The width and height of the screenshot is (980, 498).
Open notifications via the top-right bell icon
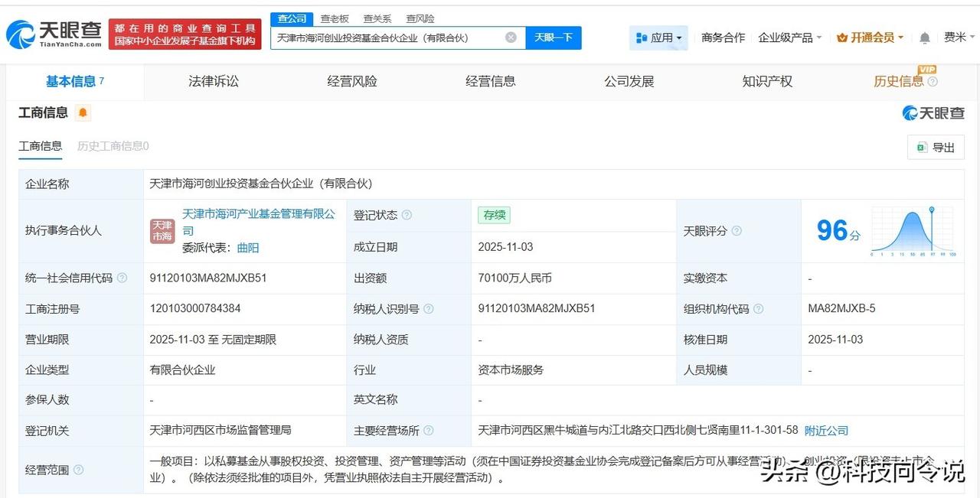[x=924, y=37]
